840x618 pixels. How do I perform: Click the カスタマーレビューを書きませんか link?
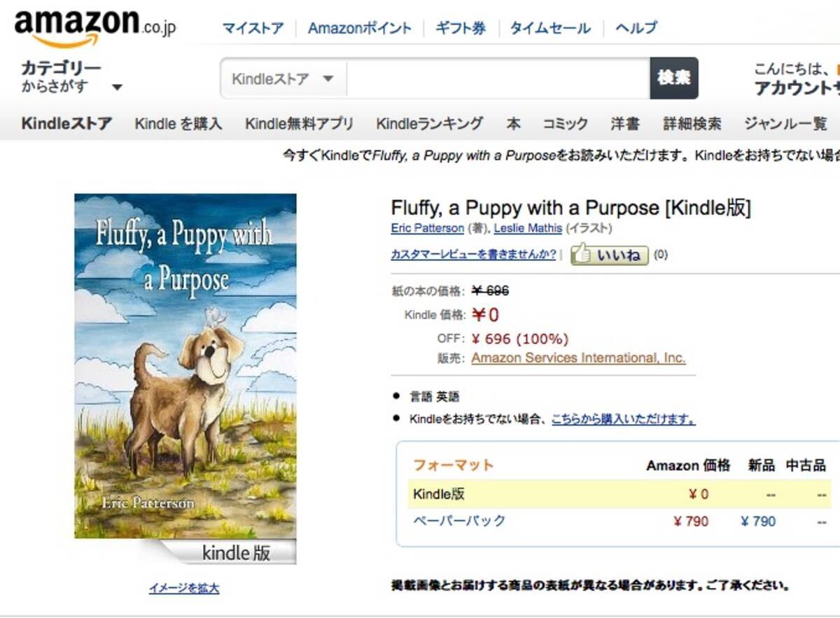coord(473,255)
